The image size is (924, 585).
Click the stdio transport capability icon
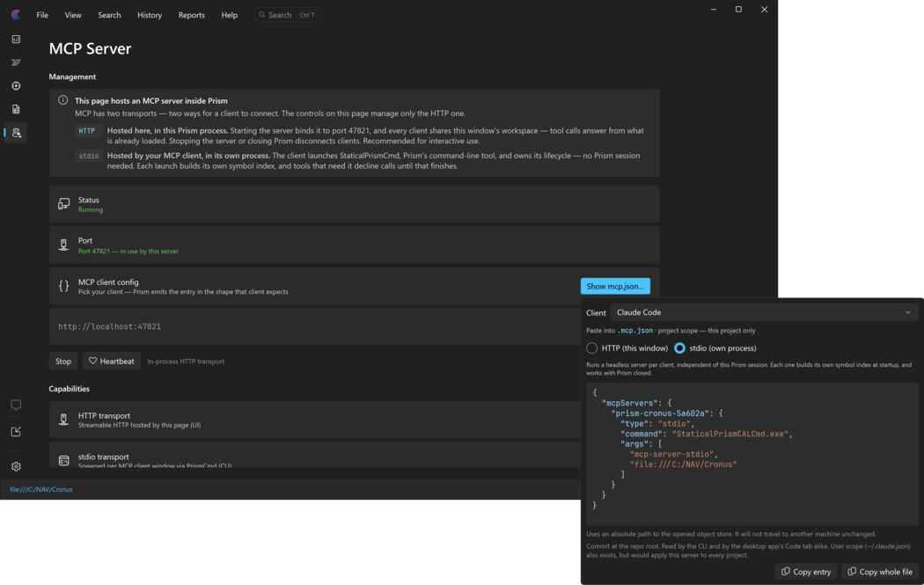coord(63,460)
